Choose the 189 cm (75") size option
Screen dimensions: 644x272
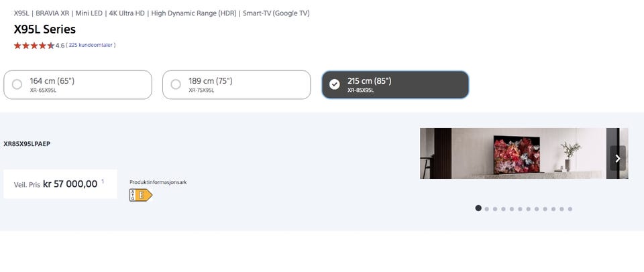point(236,84)
